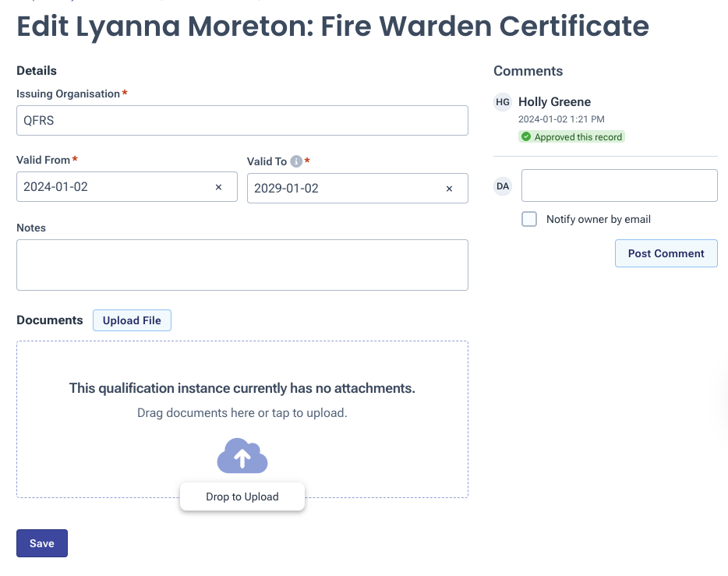Click the Notify owner by email label
728x576 pixels.
pos(598,219)
